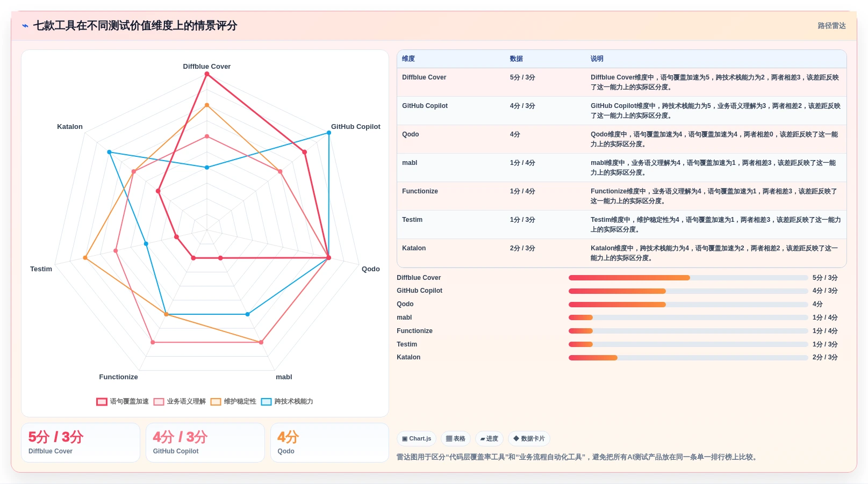Open the Qodo 4分 stat card
Screen dimensions: 868x484
[x=329, y=443]
